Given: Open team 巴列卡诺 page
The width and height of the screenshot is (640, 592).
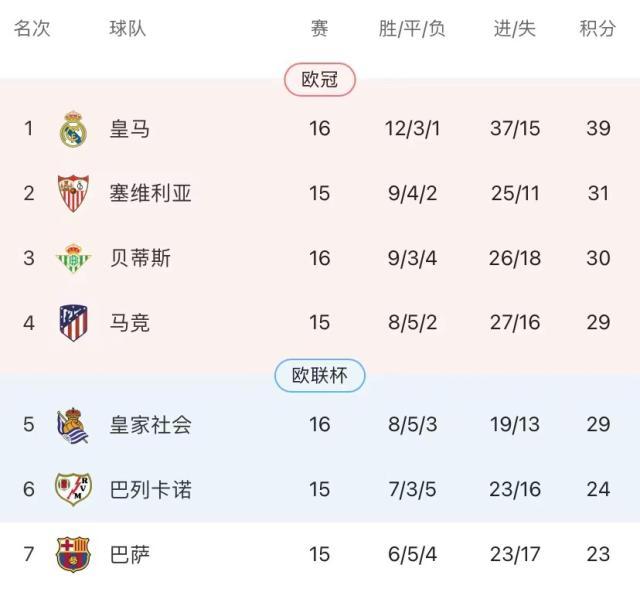Looking at the screenshot, I should point(150,489).
